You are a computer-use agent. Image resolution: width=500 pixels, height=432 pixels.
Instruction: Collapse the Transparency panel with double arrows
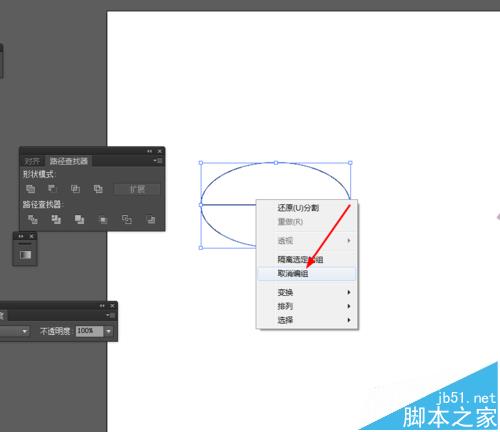[x=102, y=305]
